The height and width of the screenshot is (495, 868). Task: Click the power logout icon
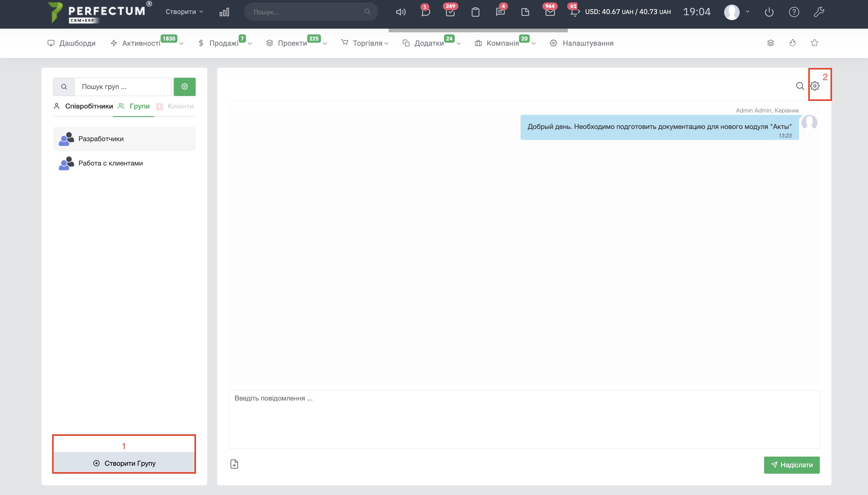[769, 12]
